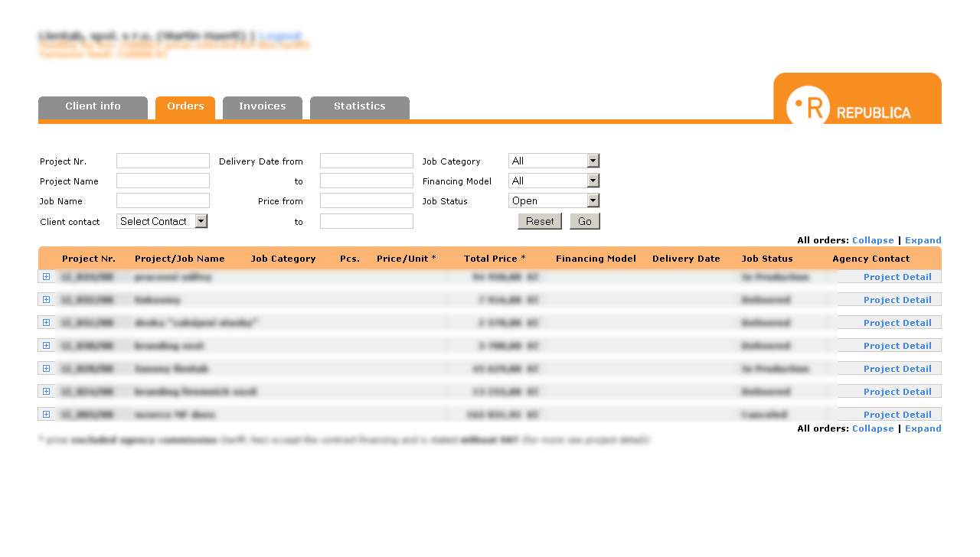Click the Project Nr. input field
The image size is (980, 557).
pyautogui.click(x=163, y=161)
